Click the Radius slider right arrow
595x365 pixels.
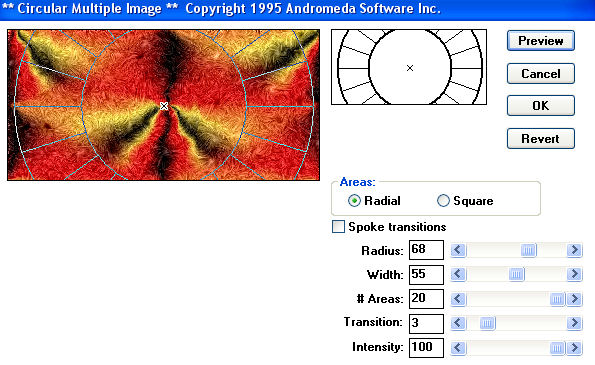click(575, 250)
